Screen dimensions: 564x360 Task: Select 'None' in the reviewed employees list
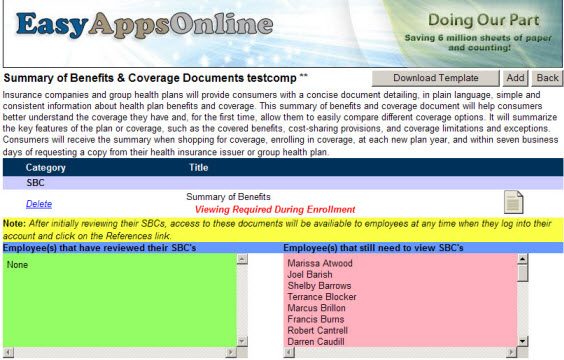[17, 265]
